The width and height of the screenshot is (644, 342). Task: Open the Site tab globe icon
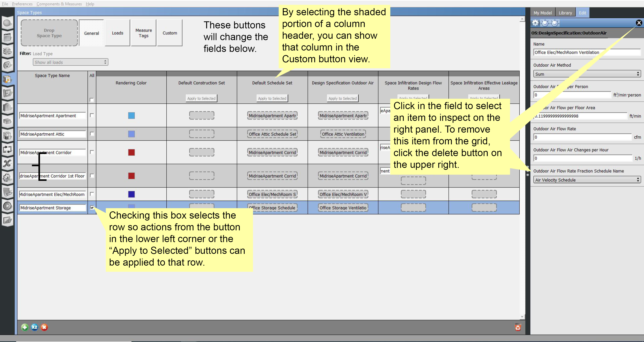coord(7,23)
